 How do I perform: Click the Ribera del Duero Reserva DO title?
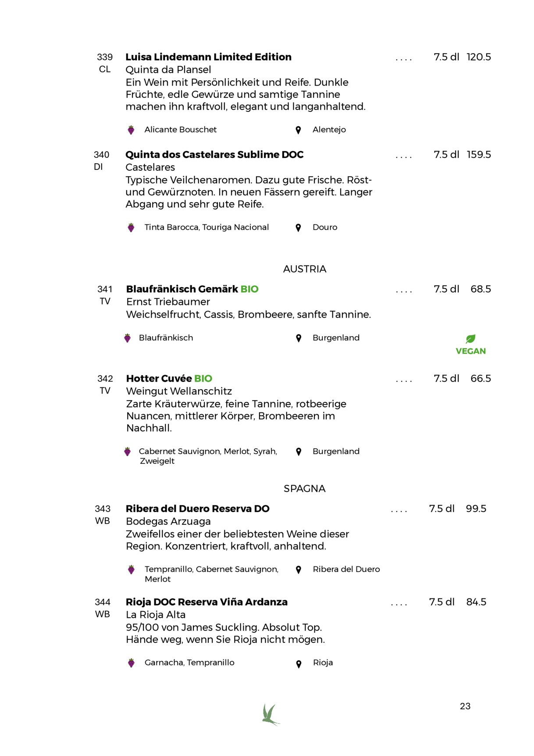tap(198, 509)
